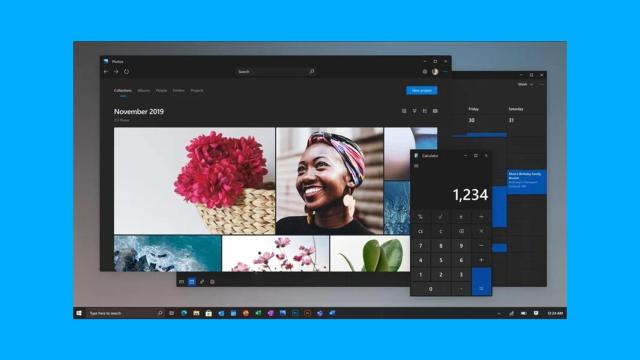Open the last Photos tab after Folders
Screen dimensions: 640x360
pos(197,91)
